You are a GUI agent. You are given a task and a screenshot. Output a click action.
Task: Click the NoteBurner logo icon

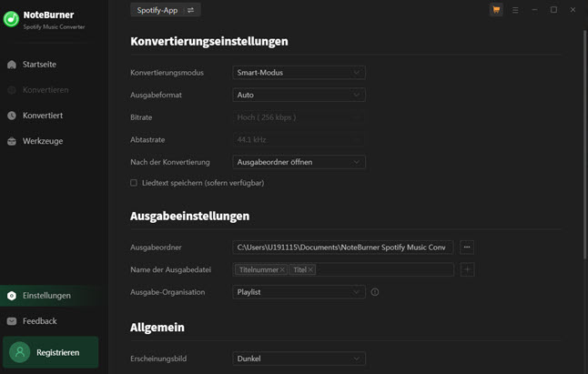pos(11,19)
